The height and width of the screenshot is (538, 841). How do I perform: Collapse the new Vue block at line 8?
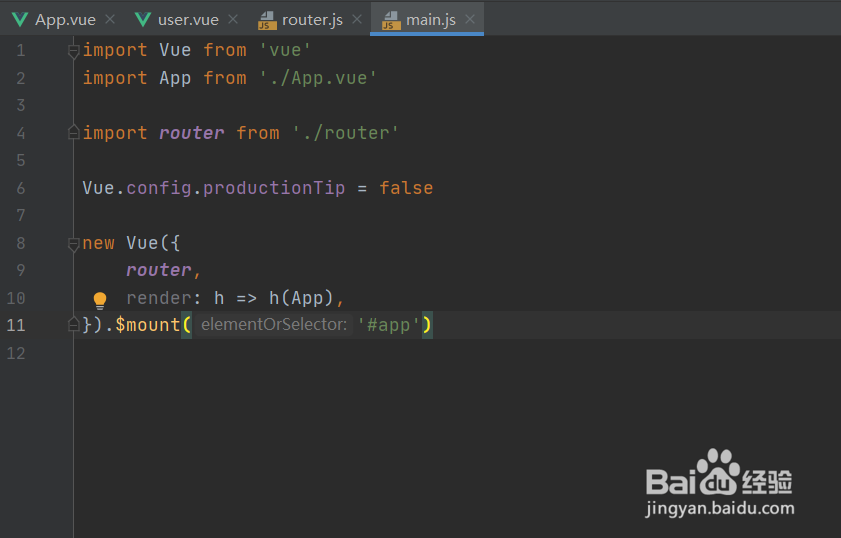point(74,244)
